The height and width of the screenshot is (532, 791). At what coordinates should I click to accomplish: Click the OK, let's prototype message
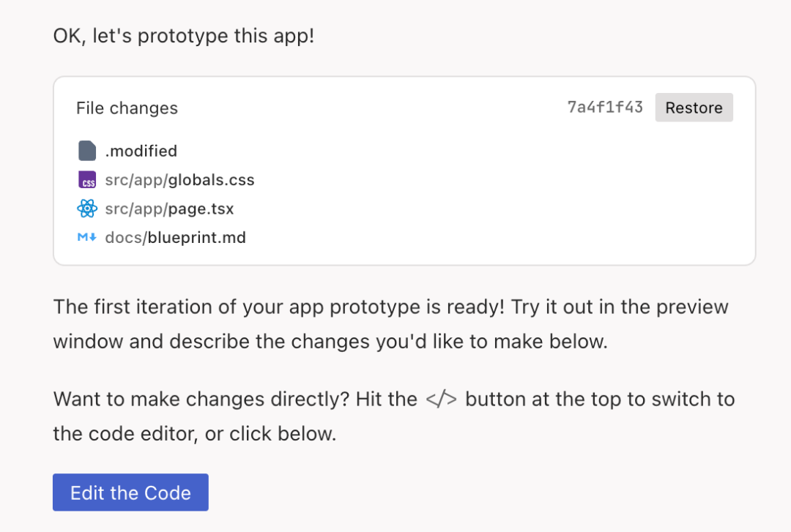pyautogui.click(x=182, y=35)
